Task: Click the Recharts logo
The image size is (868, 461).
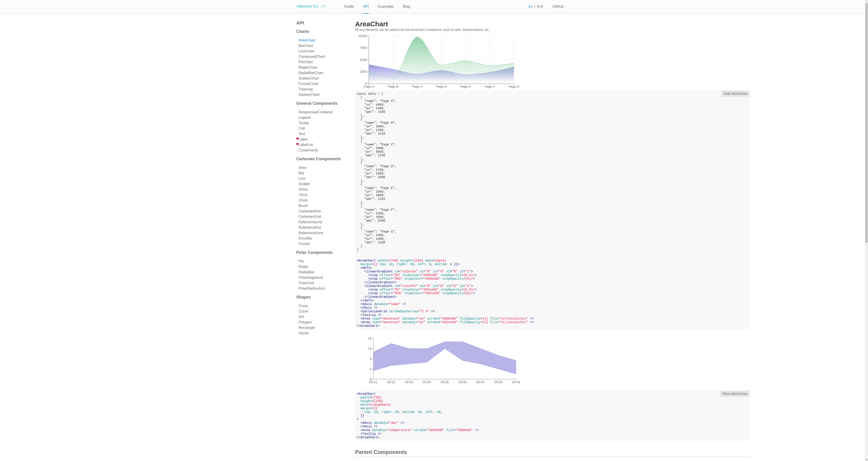Action: pyautogui.click(x=310, y=6)
